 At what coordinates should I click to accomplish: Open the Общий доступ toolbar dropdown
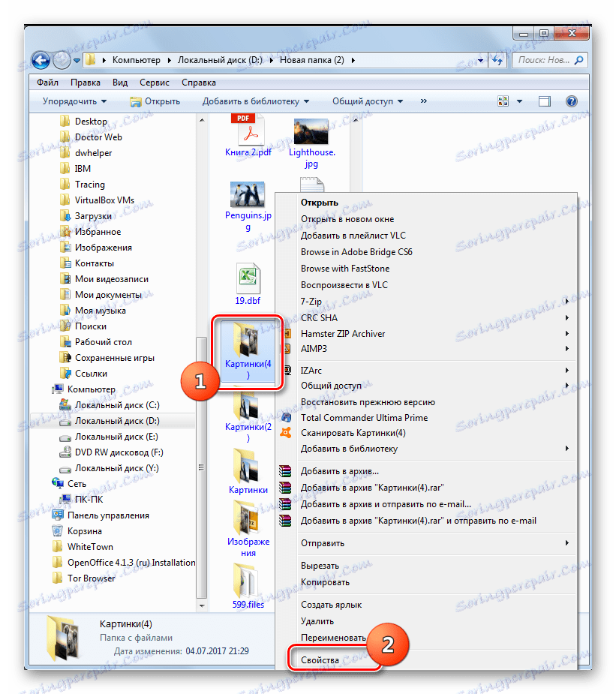(x=365, y=101)
